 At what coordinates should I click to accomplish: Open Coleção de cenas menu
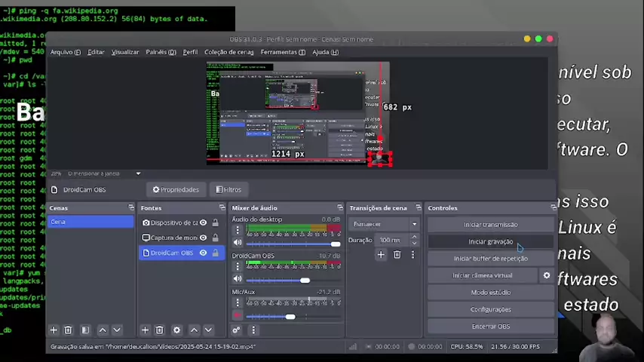tap(228, 52)
